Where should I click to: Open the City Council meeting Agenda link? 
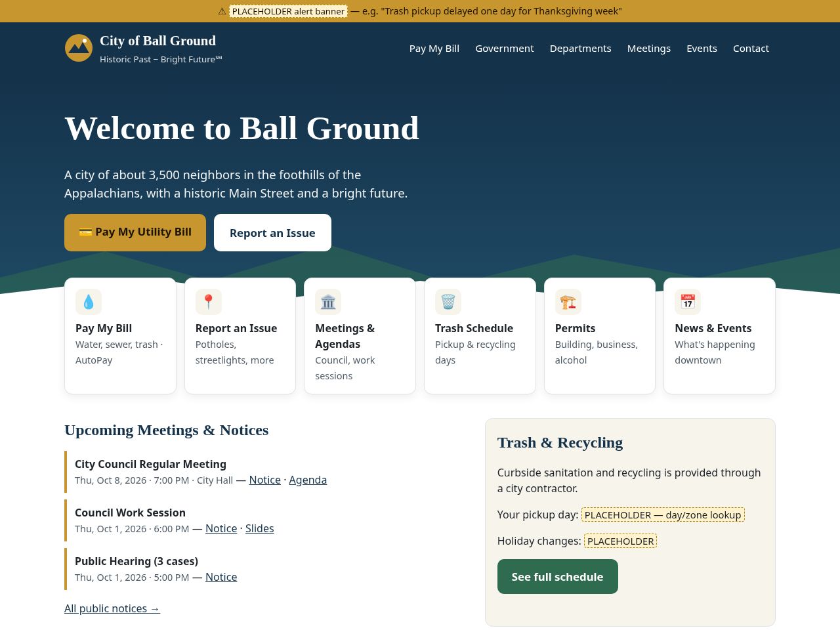308,480
